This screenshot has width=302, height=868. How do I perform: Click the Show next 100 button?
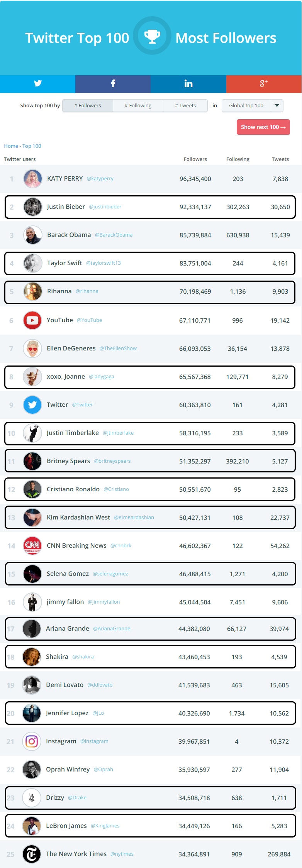point(263,127)
